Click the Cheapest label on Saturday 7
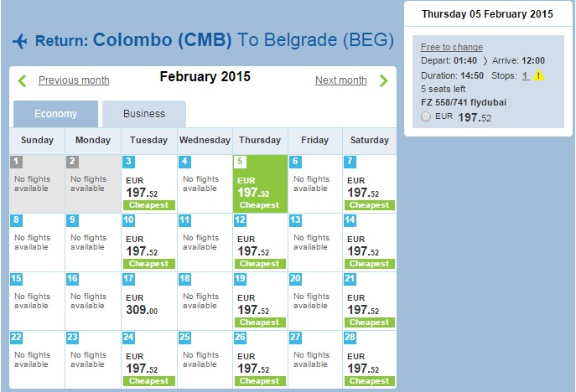The image size is (576, 392). pyautogui.click(x=369, y=205)
